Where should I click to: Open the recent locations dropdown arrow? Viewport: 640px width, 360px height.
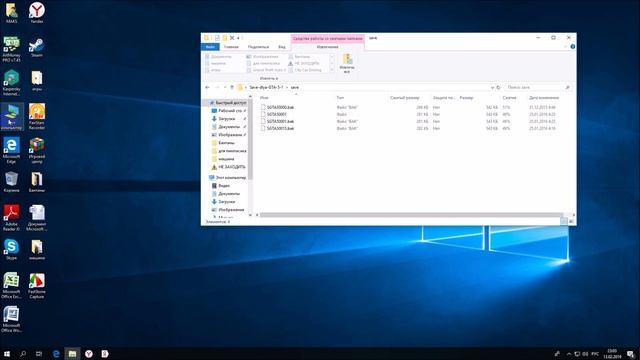coord(224,87)
